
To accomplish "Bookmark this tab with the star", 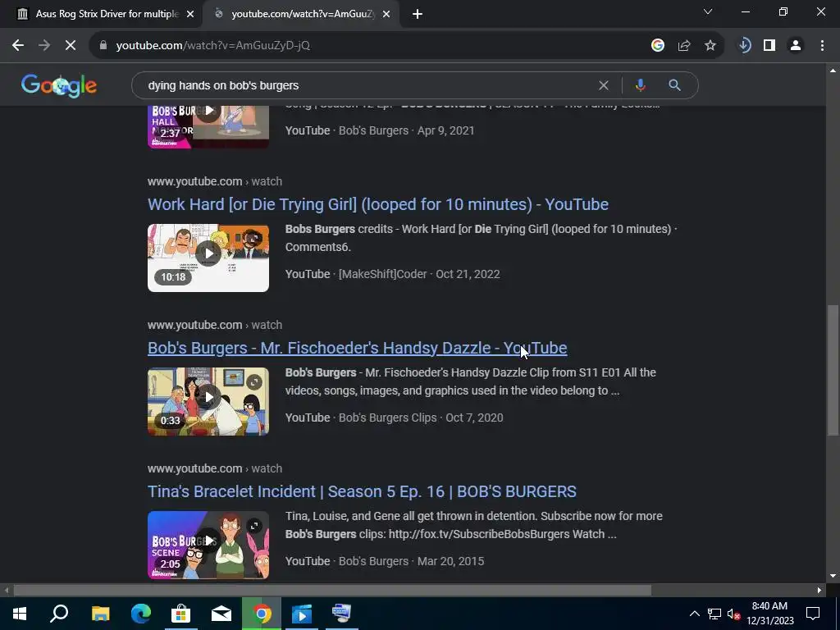I will click(x=710, y=46).
